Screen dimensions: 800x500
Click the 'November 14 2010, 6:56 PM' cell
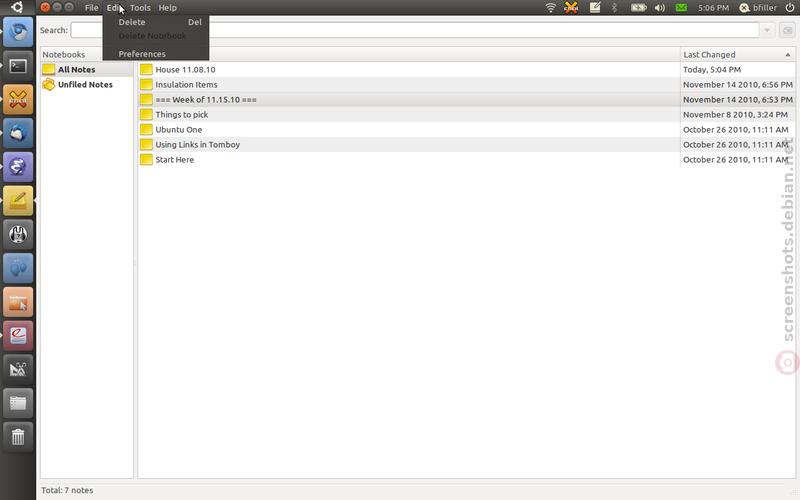coord(738,84)
